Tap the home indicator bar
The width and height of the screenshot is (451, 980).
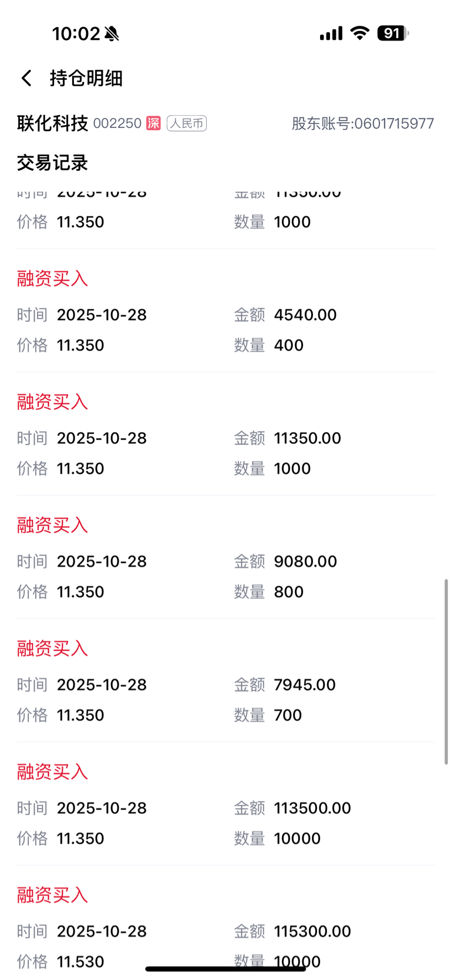225,969
